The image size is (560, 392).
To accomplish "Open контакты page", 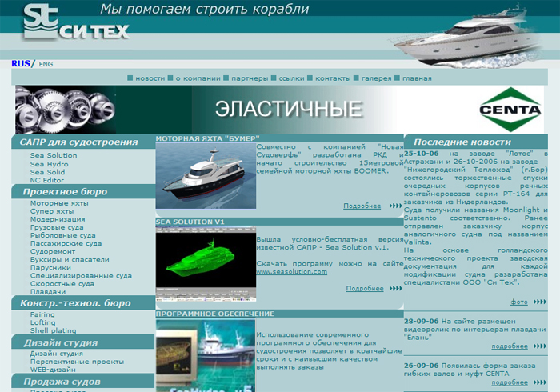I will point(333,78).
